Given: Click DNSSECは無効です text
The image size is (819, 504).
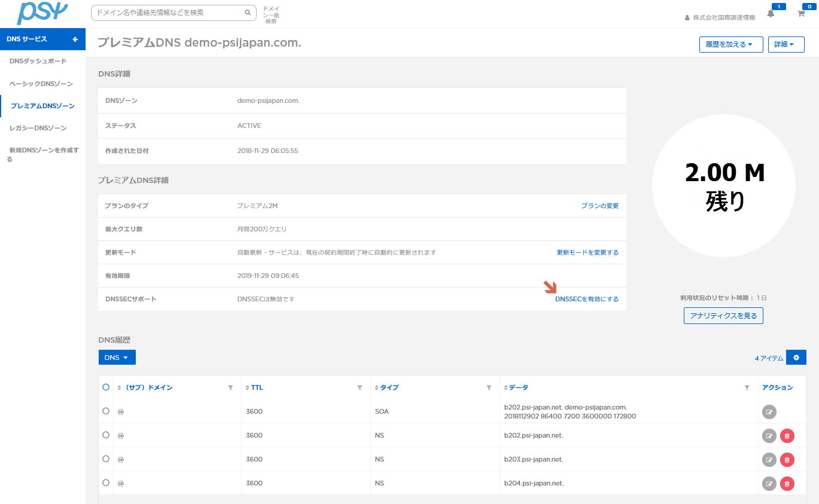Looking at the screenshot, I should (266, 300).
